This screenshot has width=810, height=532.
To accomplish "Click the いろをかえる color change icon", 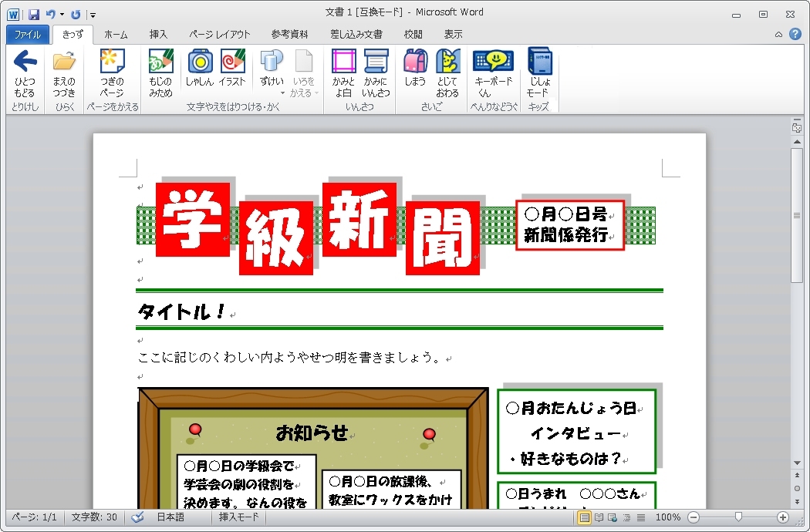I will [x=304, y=62].
